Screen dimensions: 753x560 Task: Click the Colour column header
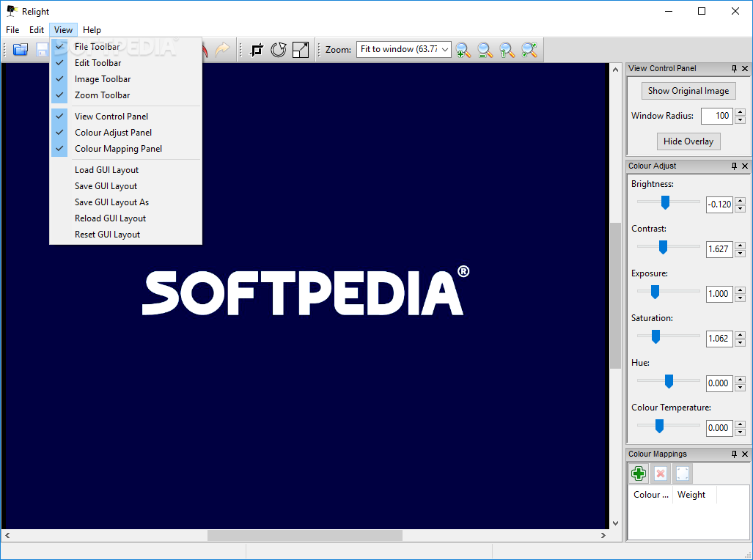(x=650, y=495)
